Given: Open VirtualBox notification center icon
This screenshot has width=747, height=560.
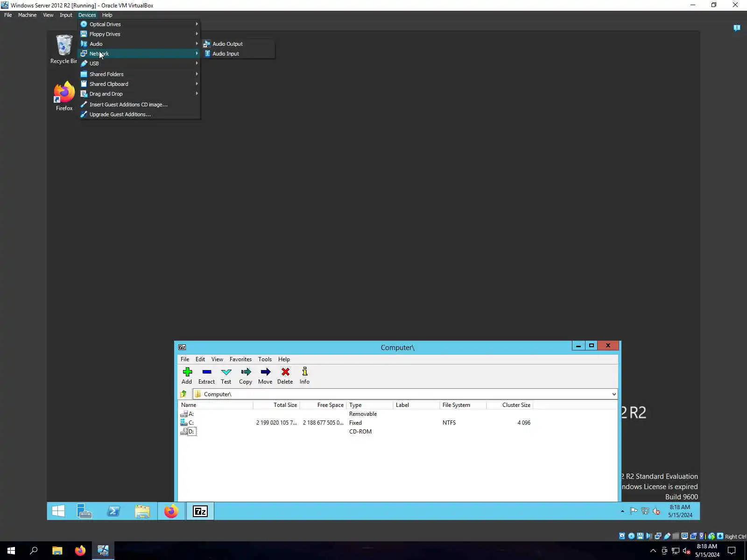Looking at the screenshot, I should (x=737, y=28).
